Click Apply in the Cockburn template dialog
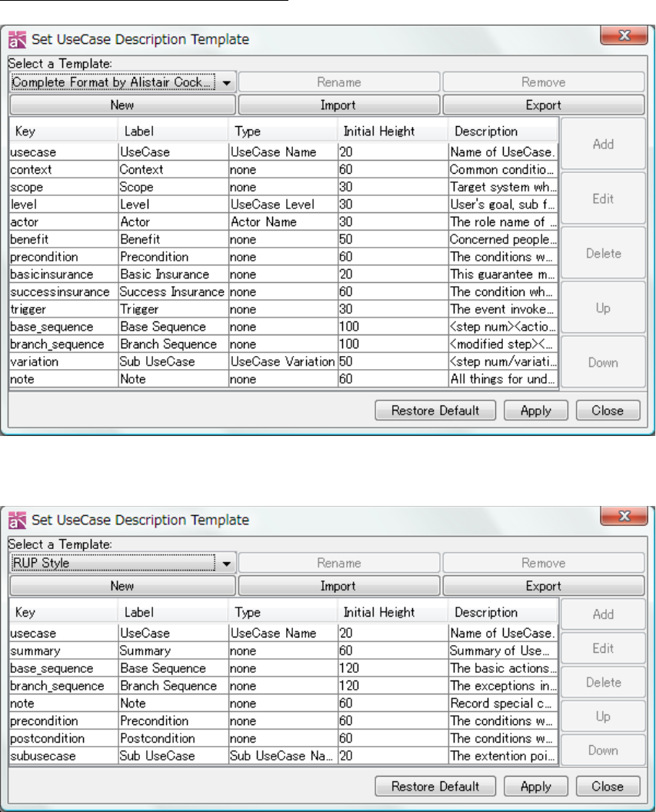The width and height of the screenshot is (656, 812). point(536,411)
